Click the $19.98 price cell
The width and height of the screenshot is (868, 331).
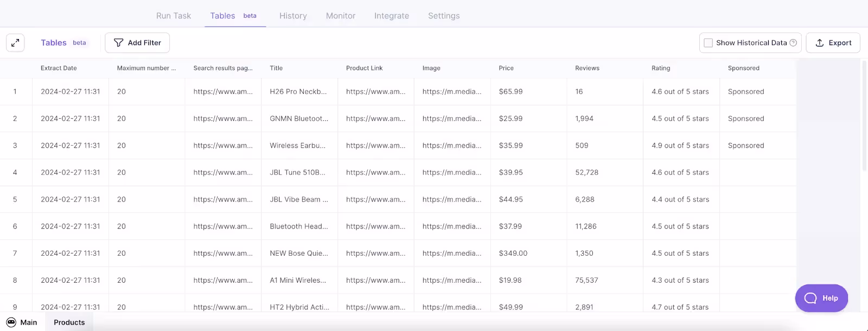pyautogui.click(x=528, y=280)
